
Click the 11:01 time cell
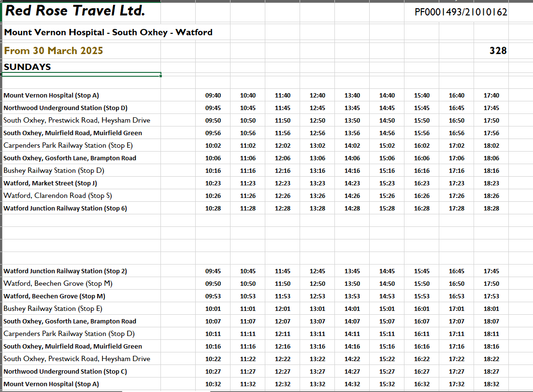click(x=248, y=309)
